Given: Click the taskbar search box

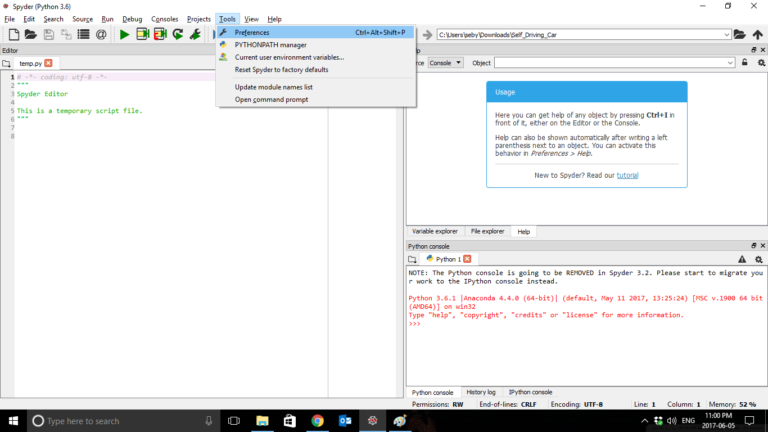Looking at the screenshot, I should pos(122,421).
